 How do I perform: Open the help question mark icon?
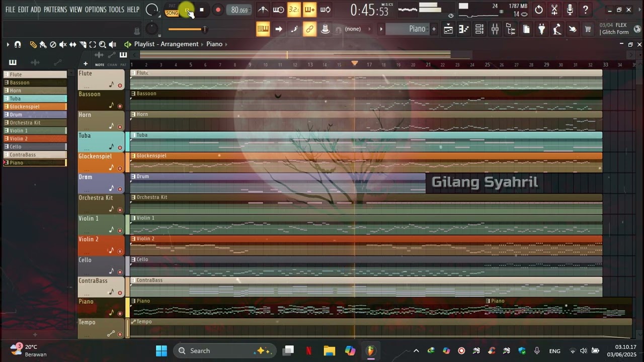click(586, 10)
